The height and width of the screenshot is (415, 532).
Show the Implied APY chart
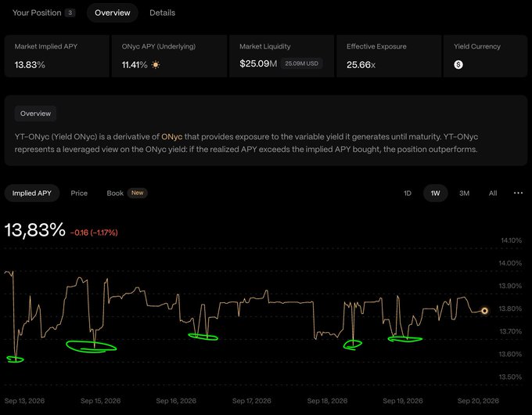coord(32,193)
